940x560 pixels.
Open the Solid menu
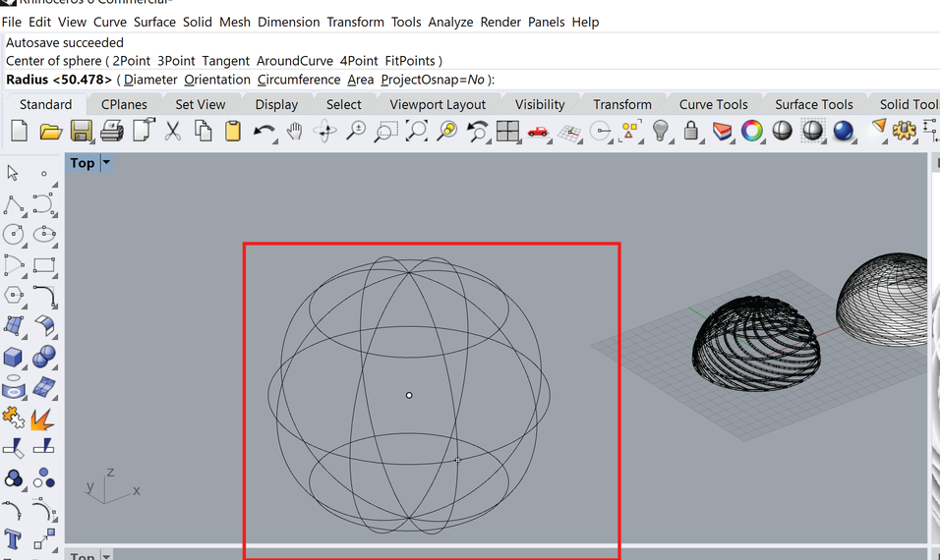198,23
